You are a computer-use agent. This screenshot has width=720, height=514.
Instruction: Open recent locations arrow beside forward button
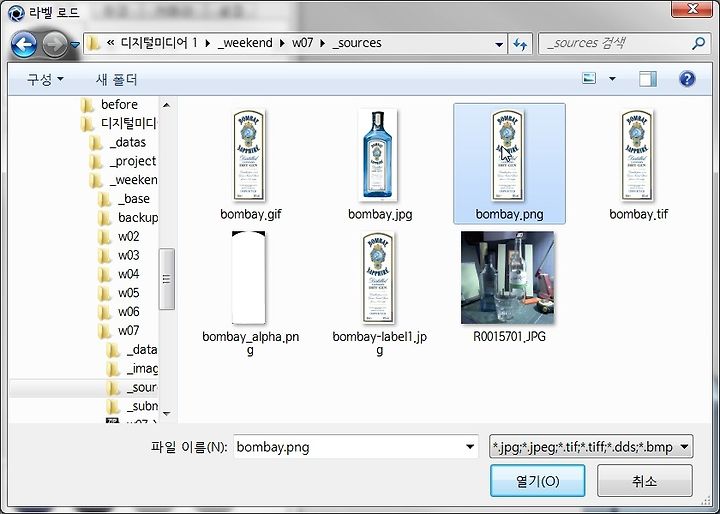point(75,45)
